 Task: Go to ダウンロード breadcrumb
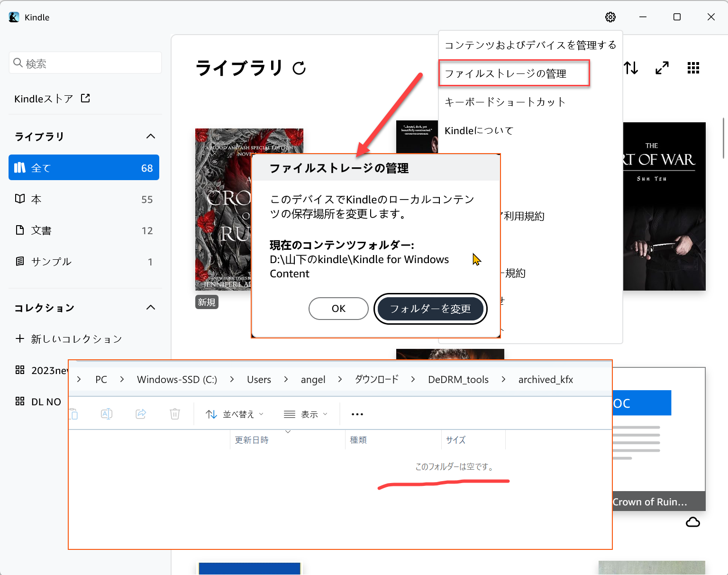coord(377,380)
